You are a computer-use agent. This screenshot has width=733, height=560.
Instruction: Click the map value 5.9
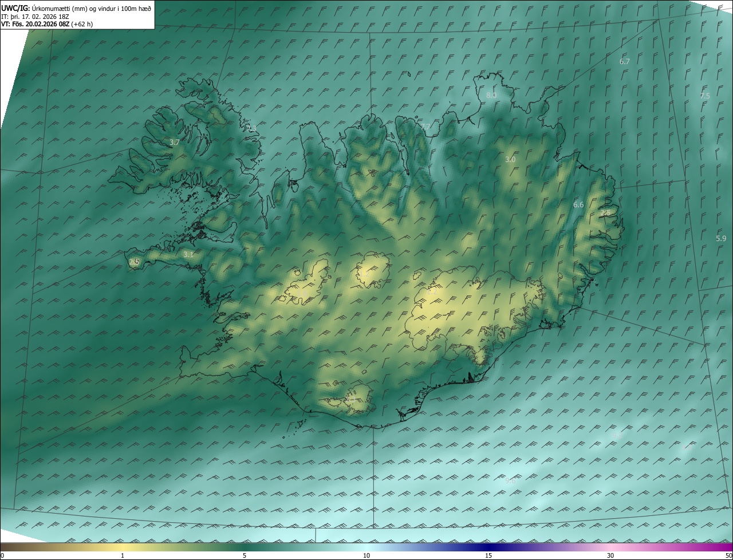pos(721,238)
